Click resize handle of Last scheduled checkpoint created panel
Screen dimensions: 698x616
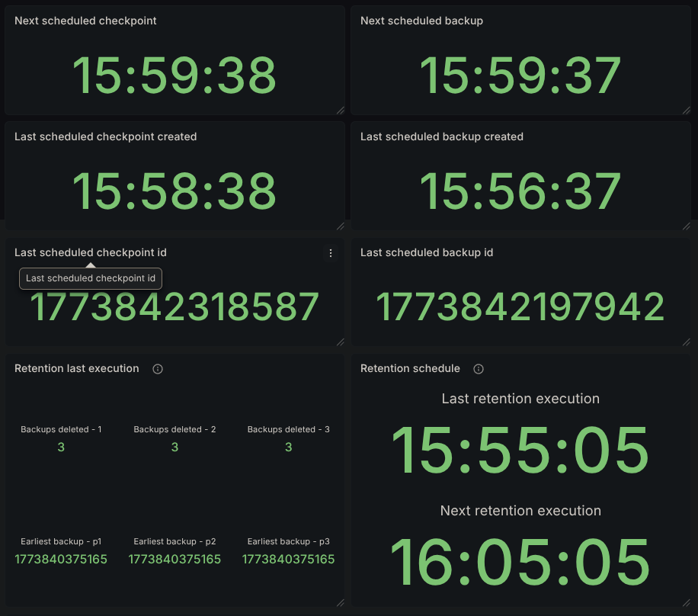tap(341, 226)
